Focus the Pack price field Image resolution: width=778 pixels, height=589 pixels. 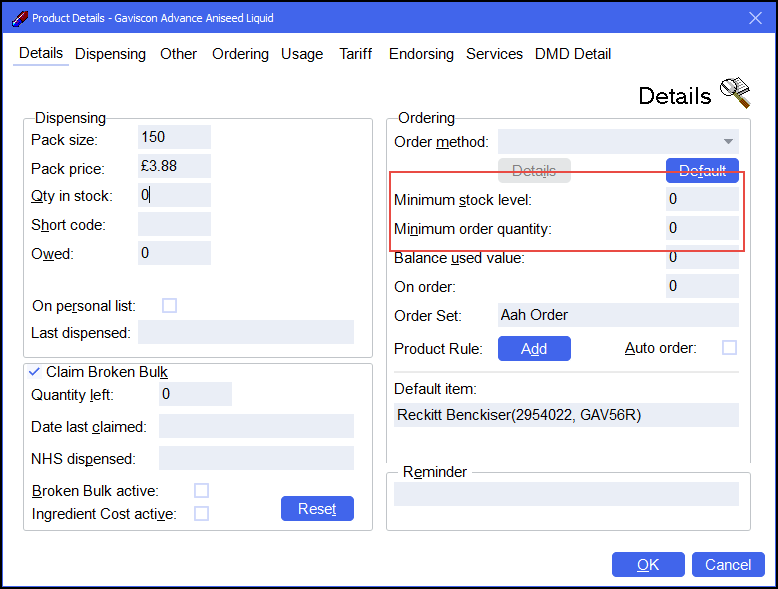click(174, 166)
